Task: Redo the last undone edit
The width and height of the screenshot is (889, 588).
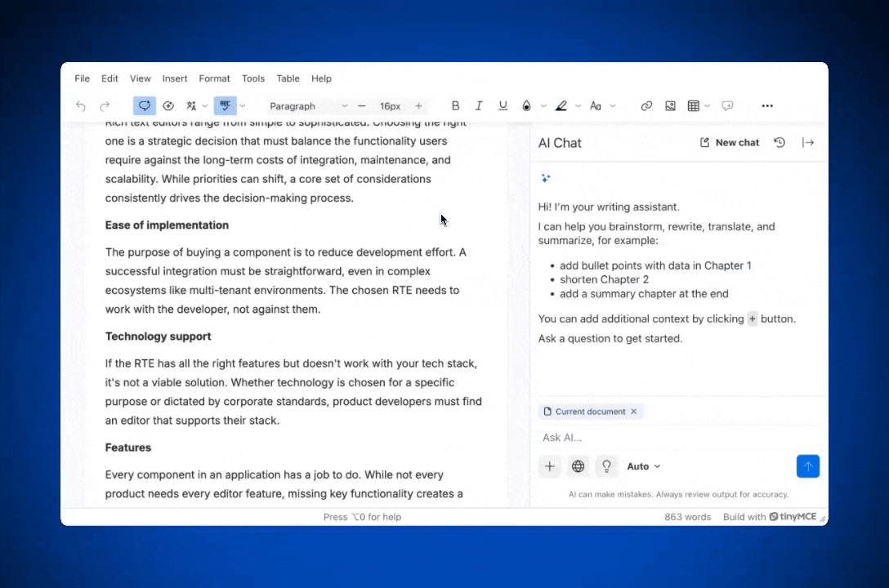Action: (x=105, y=106)
